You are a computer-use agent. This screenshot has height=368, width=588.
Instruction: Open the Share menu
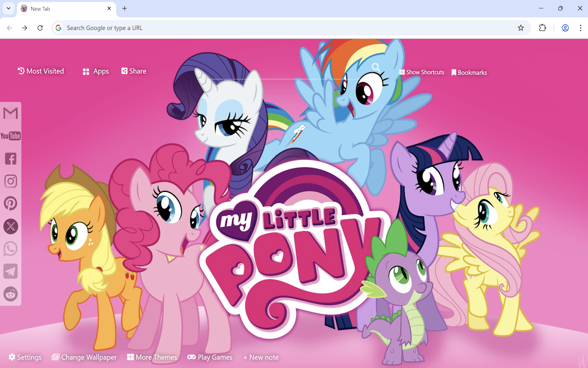click(x=134, y=71)
